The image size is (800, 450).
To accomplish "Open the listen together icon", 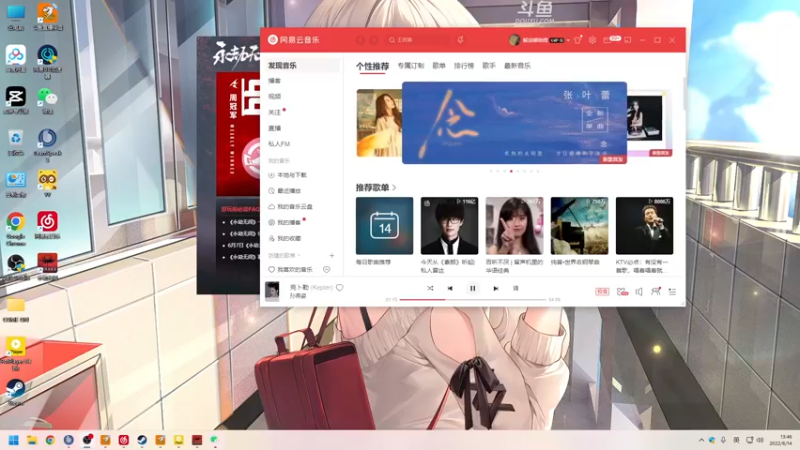I will click(x=656, y=291).
